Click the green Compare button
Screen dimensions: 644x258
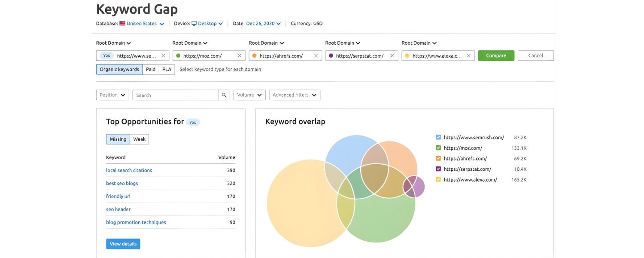[496, 55]
